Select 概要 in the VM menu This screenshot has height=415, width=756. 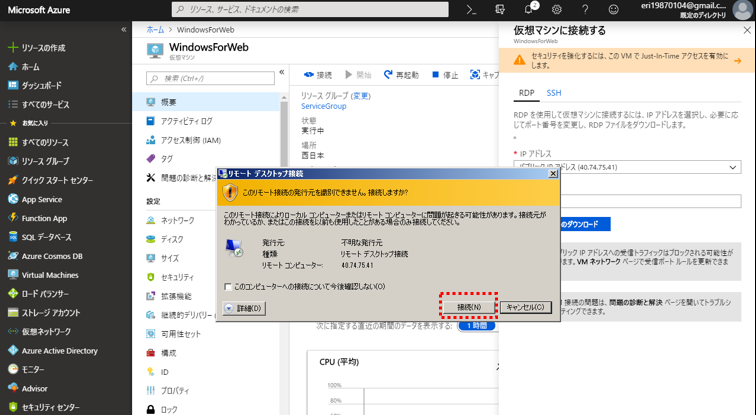click(206, 102)
